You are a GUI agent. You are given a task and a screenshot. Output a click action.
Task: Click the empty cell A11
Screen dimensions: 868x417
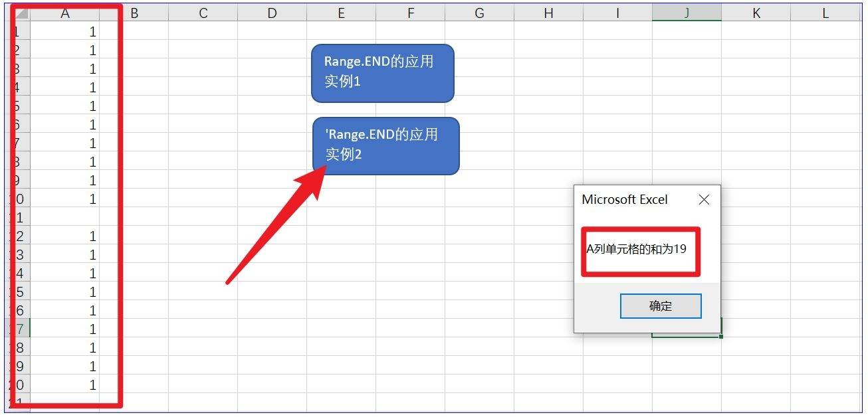(x=65, y=218)
